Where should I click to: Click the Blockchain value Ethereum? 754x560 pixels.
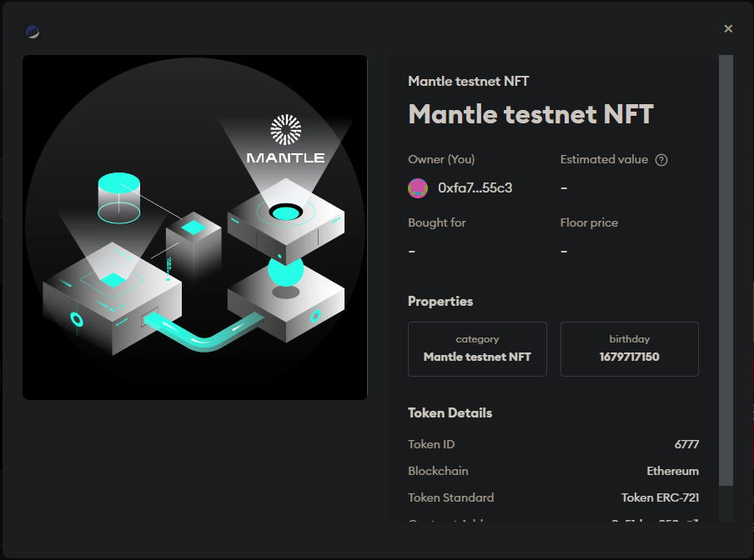673,471
